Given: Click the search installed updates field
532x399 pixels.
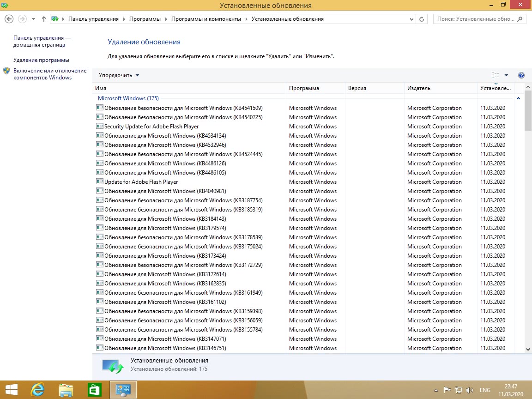Looking at the screenshot, I should (x=475, y=19).
